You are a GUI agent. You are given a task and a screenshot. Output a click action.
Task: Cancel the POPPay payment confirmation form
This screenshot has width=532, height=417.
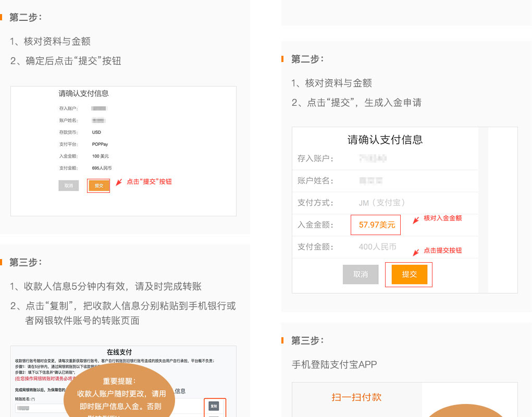pos(68,186)
